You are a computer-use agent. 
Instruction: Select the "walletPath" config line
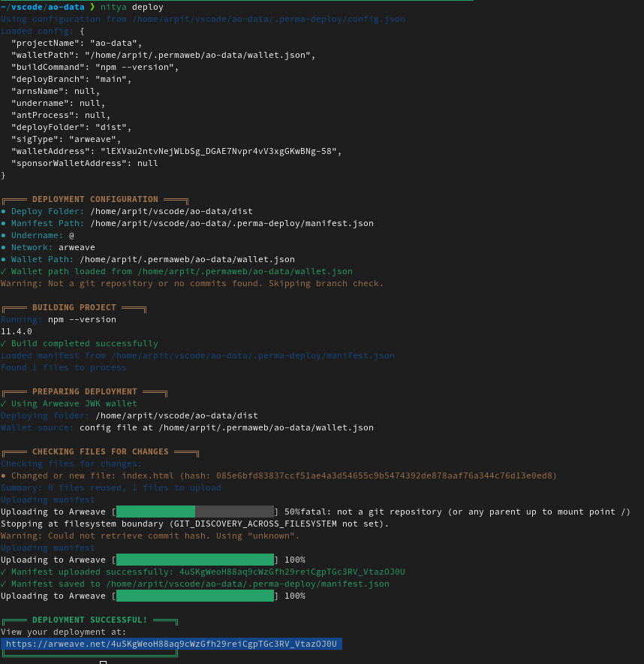[164, 55]
